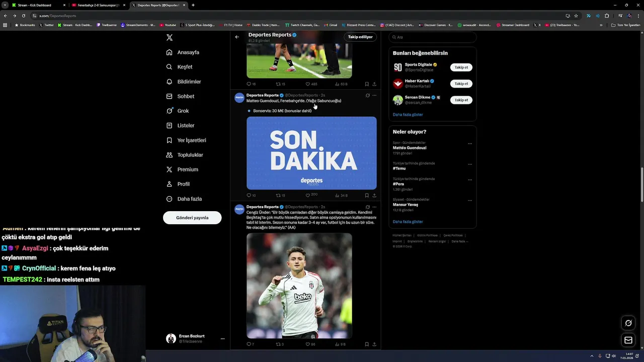Open Yer İşaretleri bookmarks page
Viewport: 644px width, 362px height.
tap(186, 140)
